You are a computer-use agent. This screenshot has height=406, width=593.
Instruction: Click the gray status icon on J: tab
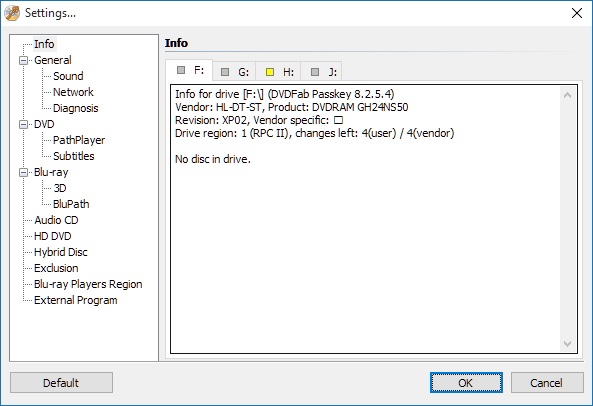tap(315, 72)
